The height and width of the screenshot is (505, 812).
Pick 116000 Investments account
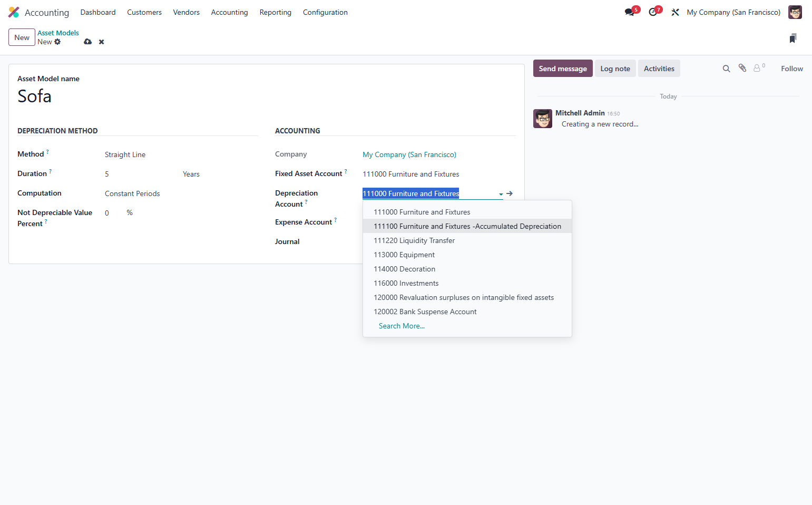[x=467, y=283]
